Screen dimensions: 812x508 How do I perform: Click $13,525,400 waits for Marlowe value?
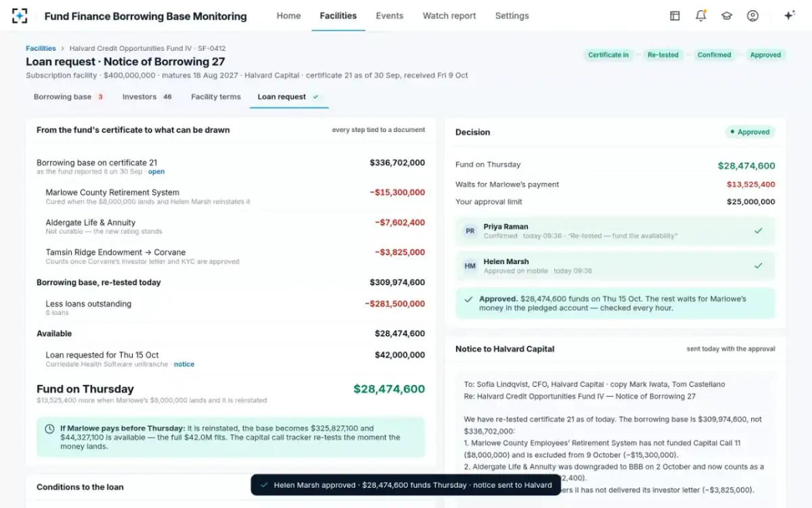[751, 184]
